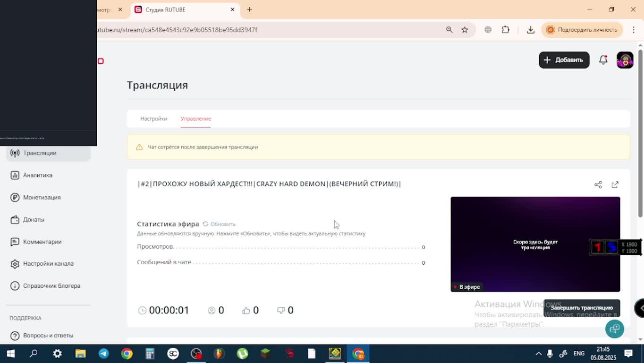The height and width of the screenshot is (363, 644).
Task: Click the stream preview thumbnail
Action: (x=535, y=244)
